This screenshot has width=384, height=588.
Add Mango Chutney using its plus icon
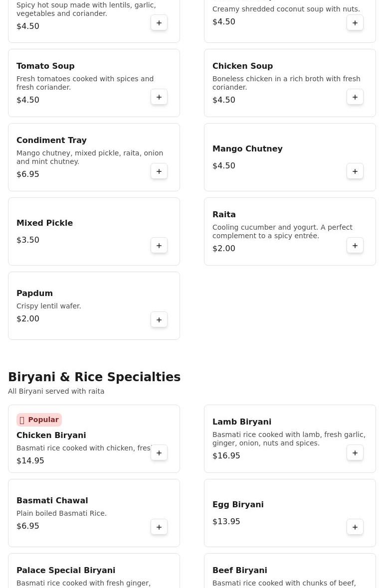pos(355,171)
